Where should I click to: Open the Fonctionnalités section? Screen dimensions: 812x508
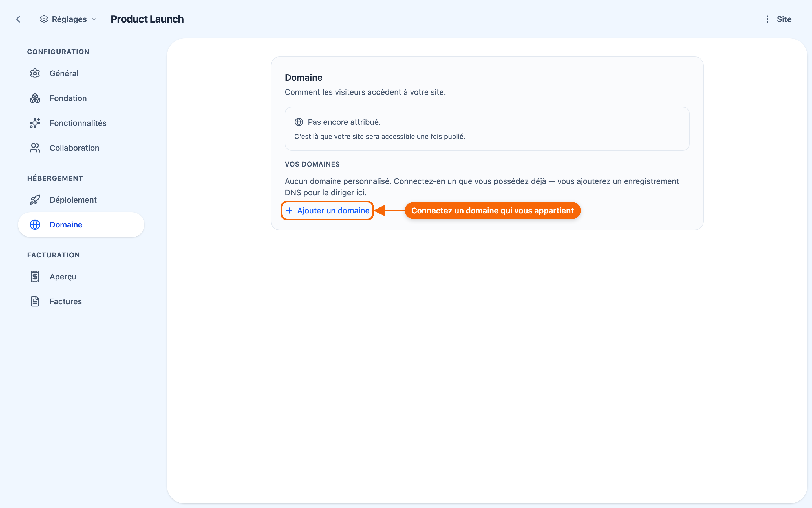81,123
